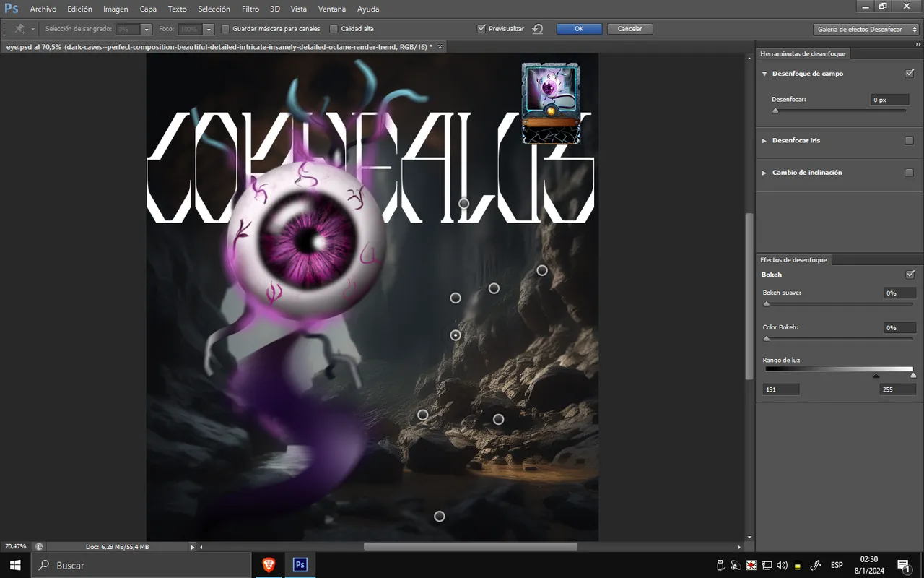Open the Ayuda menu
Screen dimensions: 924x578
368,9
